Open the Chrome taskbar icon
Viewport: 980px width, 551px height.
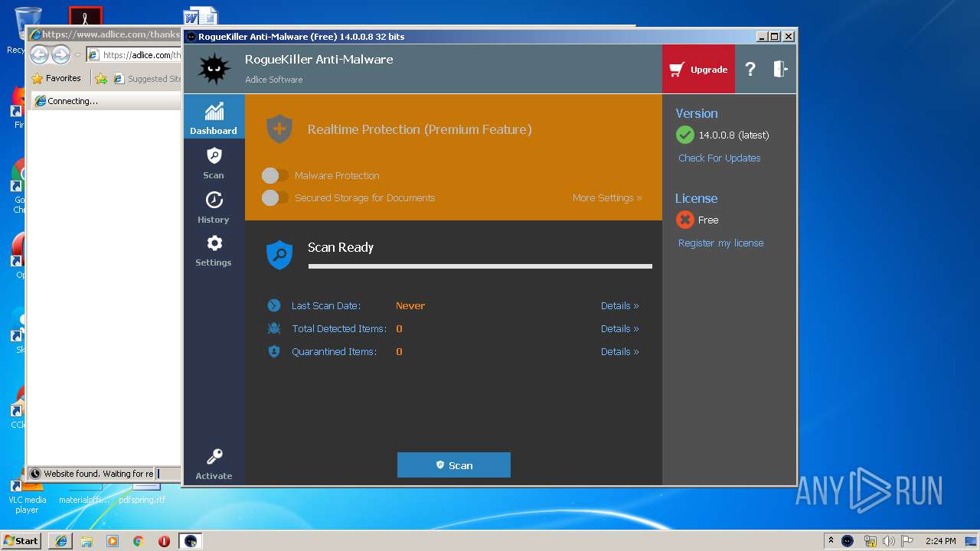click(138, 541)
